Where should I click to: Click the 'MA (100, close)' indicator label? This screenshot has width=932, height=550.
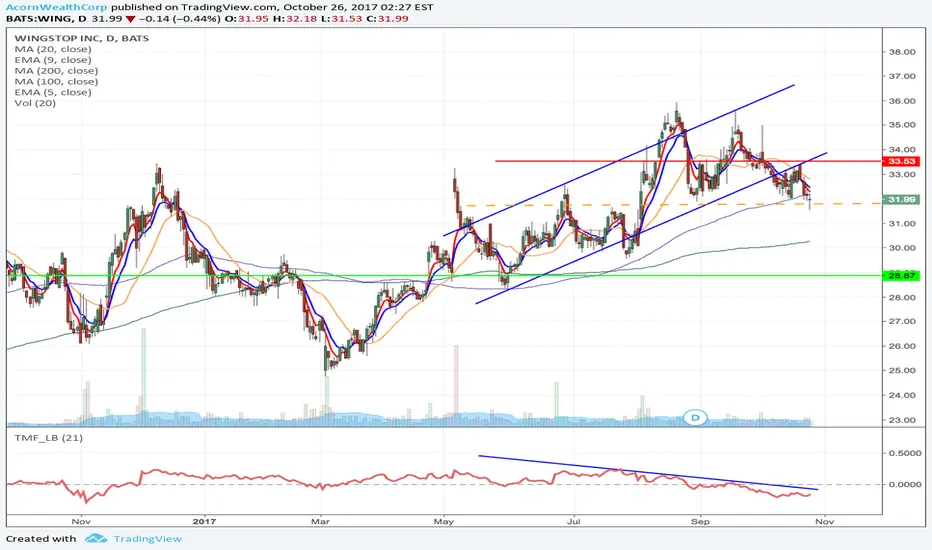pyautogui.click(x=56, y=81)
